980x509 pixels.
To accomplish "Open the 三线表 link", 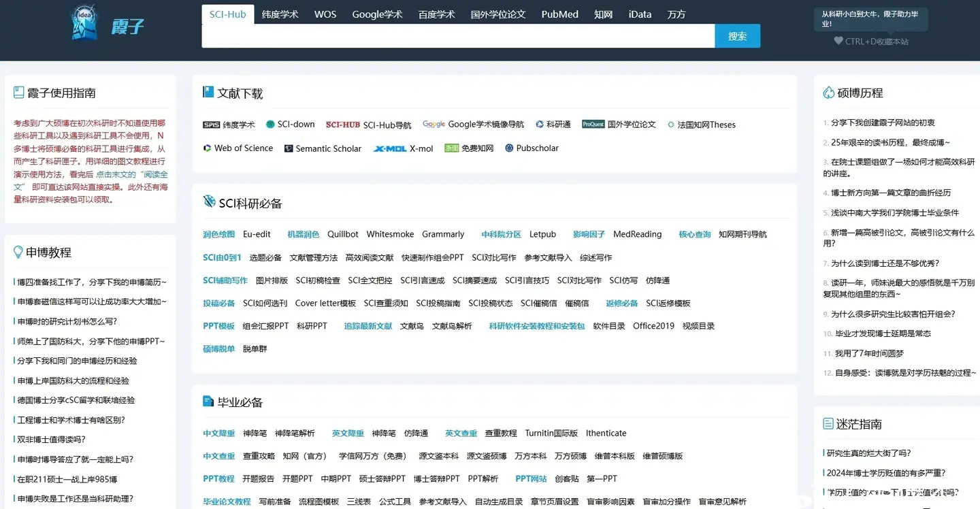I will pyautogui.click(x=359, y=502).
